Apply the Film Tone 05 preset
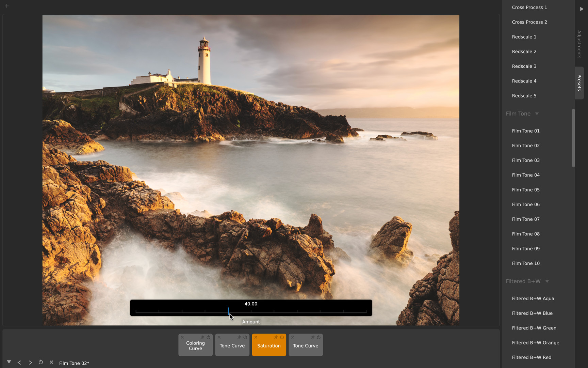 526,190
